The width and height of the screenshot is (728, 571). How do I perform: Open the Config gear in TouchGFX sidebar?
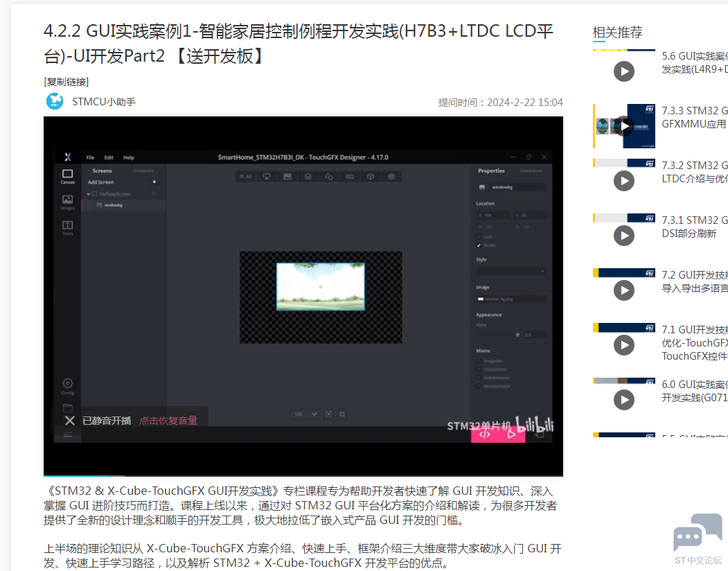click(x=67, y=386)
